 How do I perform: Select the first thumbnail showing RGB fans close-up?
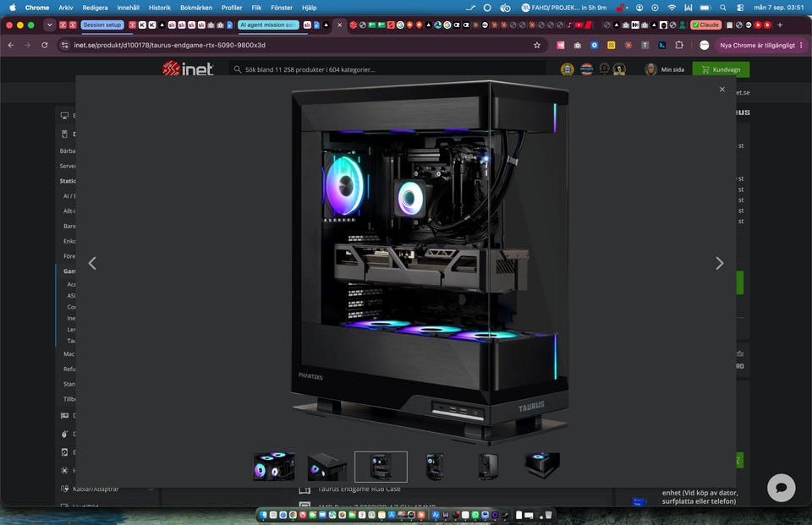[274, 467]
